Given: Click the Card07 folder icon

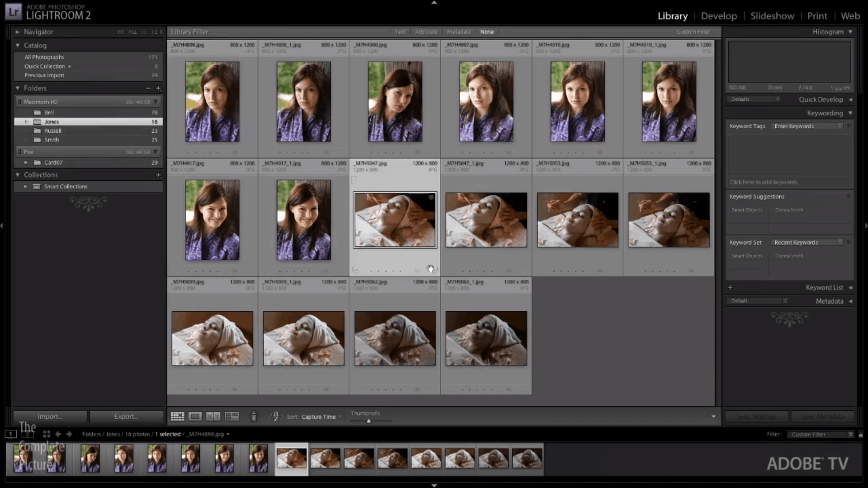Looking at the screenshot, I should (38, 162).
